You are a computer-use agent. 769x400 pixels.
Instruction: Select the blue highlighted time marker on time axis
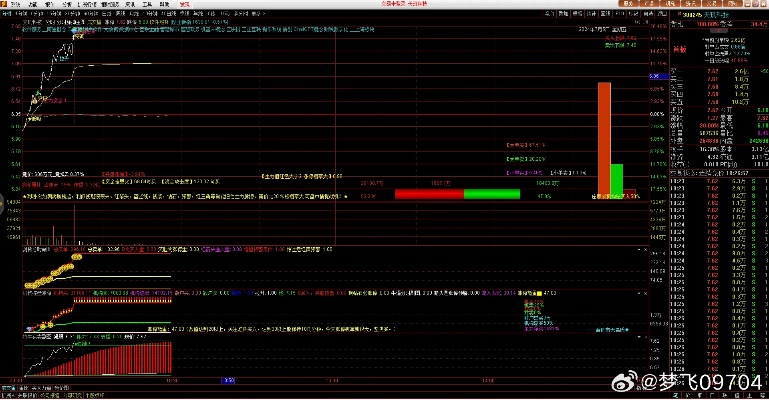click(x=228, y=380)
